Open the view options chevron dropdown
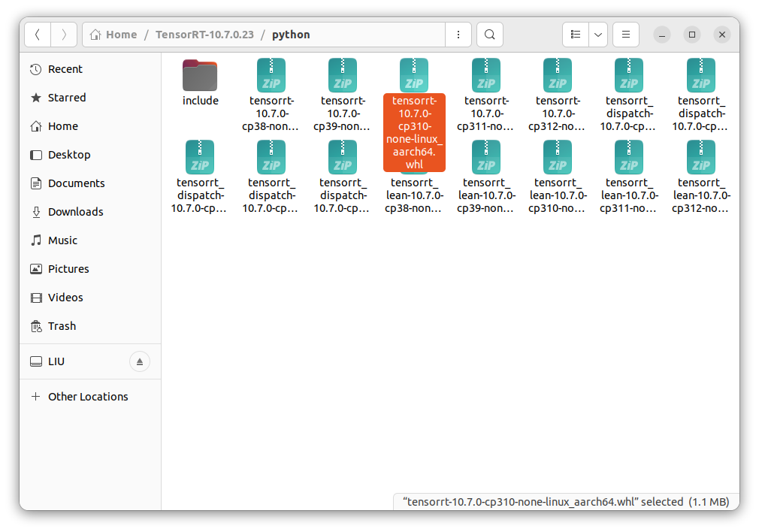This screenshot has height=532, width=759. [x=597, y=35]
